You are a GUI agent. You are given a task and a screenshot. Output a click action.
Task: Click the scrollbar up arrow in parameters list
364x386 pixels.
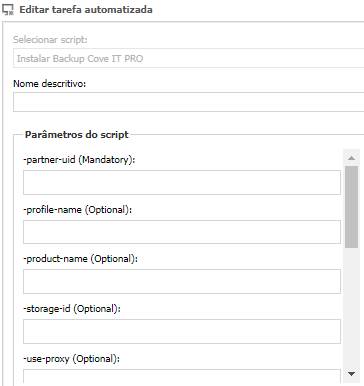pos(351,158)
